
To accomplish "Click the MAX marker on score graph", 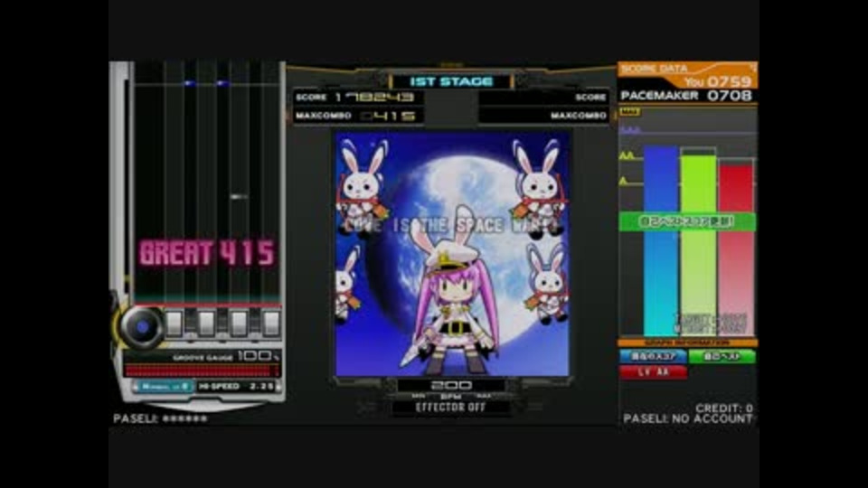I will pyautogui.click(x=629, y=112).
